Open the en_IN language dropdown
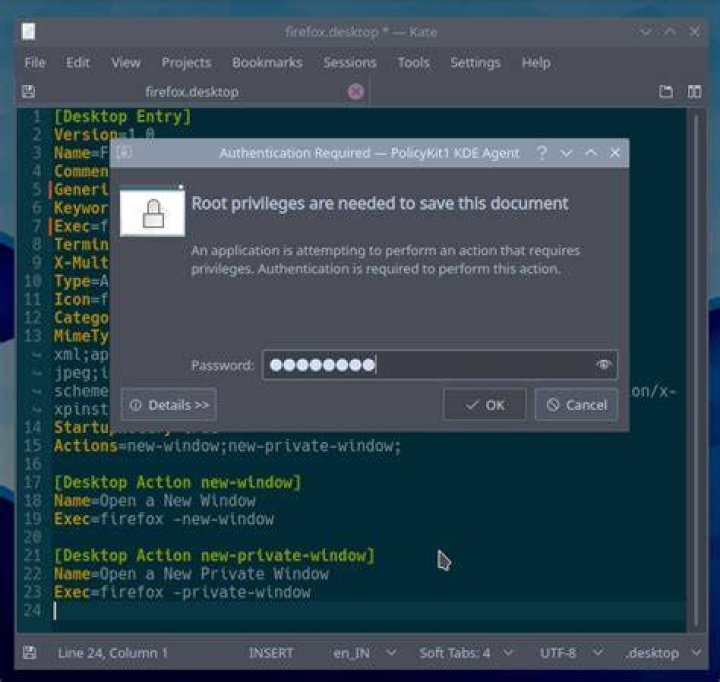This screenshot has width=720, height=682. click(364, 653)
